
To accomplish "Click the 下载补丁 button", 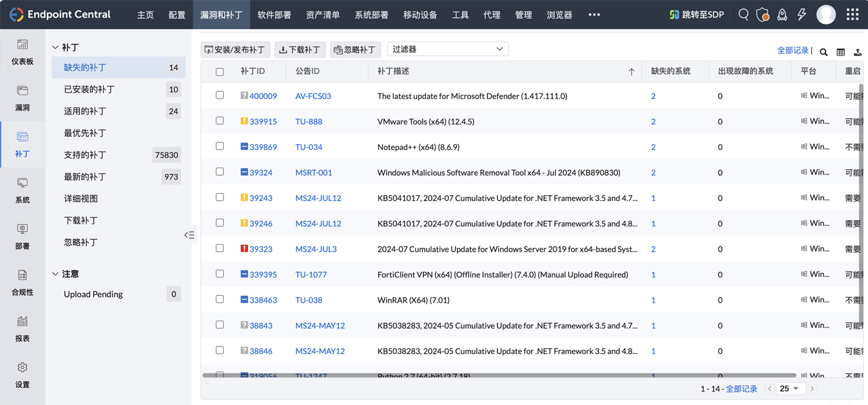I will click(300, 50).
